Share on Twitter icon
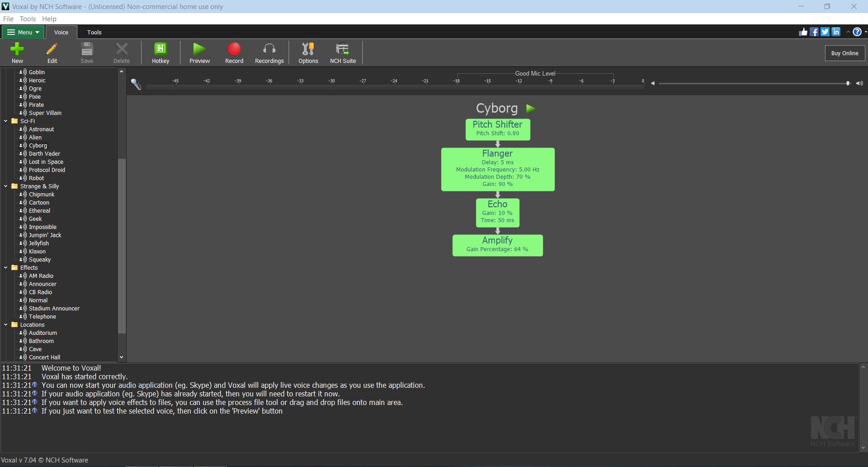 825,32
